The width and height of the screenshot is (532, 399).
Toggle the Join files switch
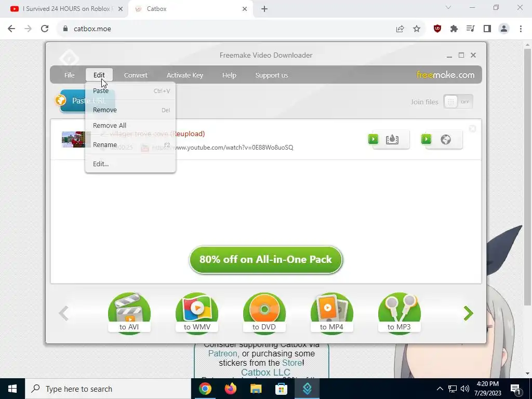(x=458, y=102)
